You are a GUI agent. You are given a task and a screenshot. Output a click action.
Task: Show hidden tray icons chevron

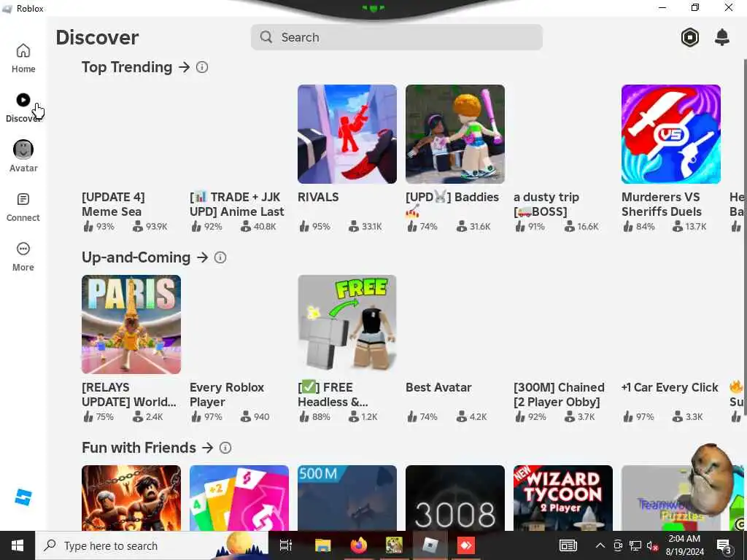click(x=600, y=545)
